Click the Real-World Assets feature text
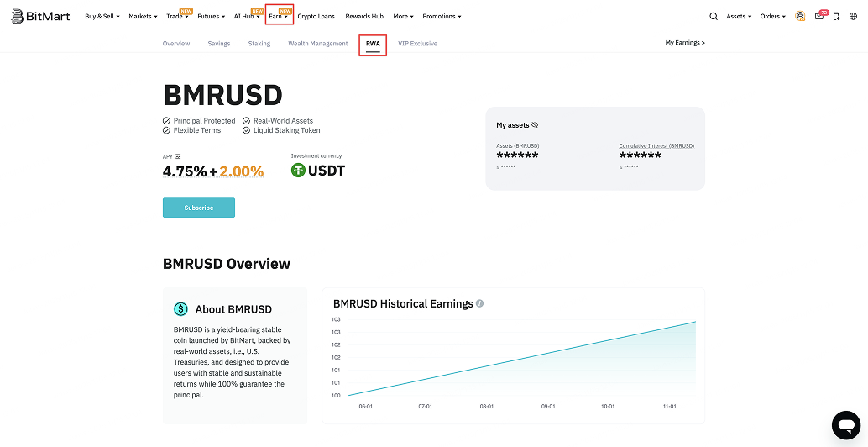 (283, 121)
